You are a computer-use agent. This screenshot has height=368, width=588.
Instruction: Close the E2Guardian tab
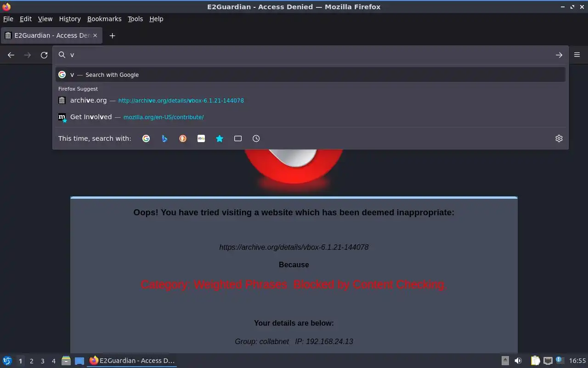[x=95, y=35]
